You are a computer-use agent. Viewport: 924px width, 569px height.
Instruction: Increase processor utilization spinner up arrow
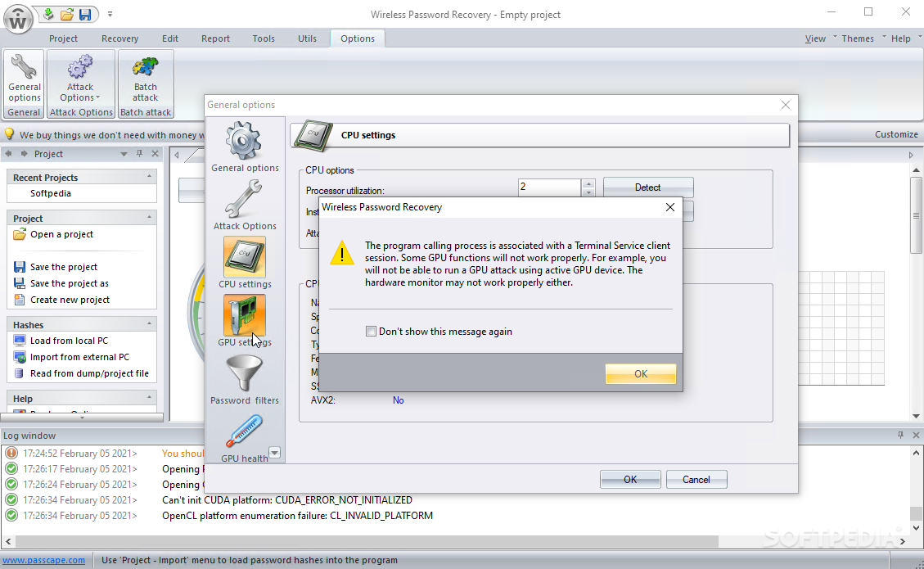(x=588, y=183)
